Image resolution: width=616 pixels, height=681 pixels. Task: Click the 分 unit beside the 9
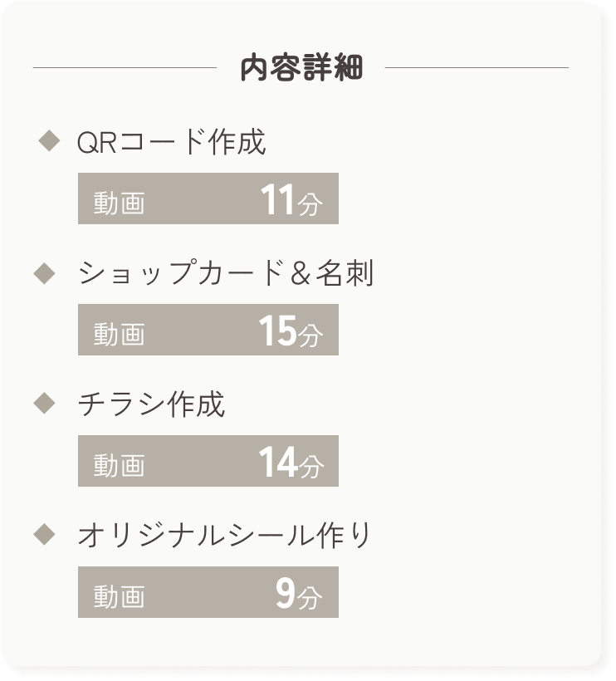310,597
